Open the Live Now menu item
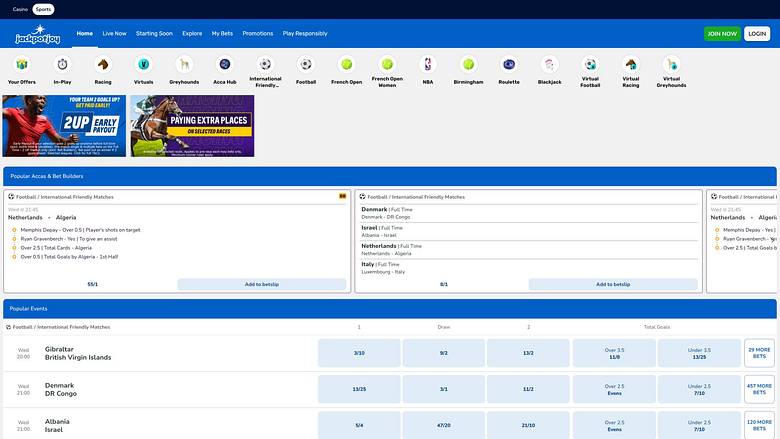This screenshot has width=780, height=439. point(114,33)
